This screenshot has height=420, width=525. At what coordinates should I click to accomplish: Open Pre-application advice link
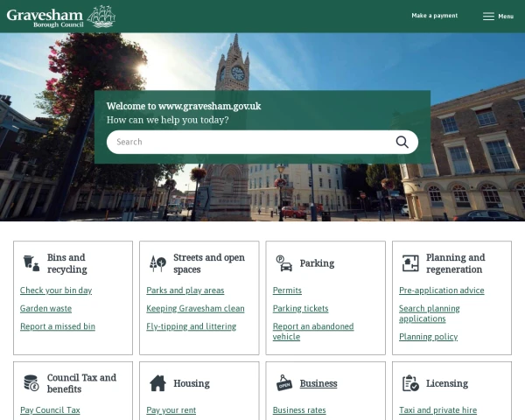pos(442,290)
